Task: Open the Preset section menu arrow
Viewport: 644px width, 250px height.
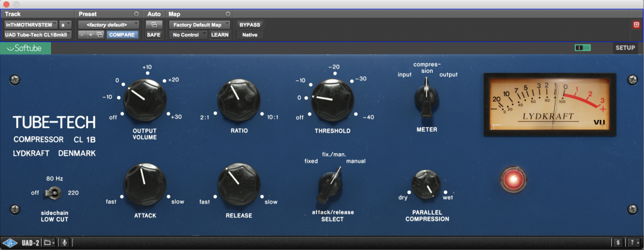Action: point(136,14)
